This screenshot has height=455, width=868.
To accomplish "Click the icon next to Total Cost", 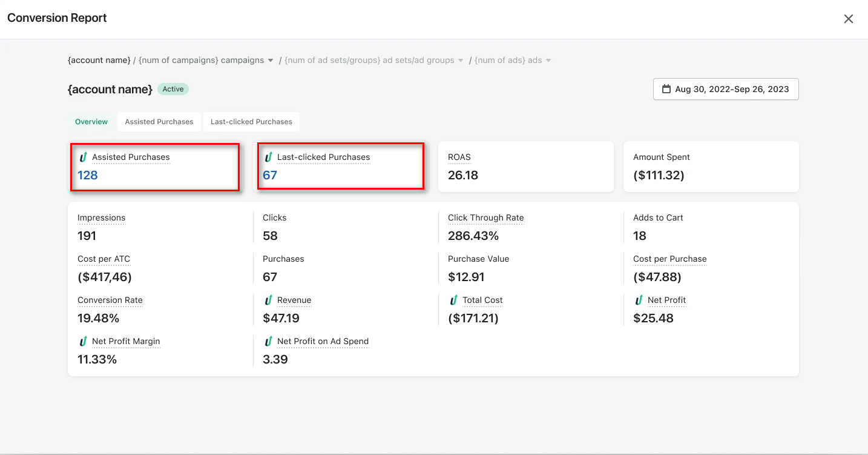I will [x=454, y=300].
